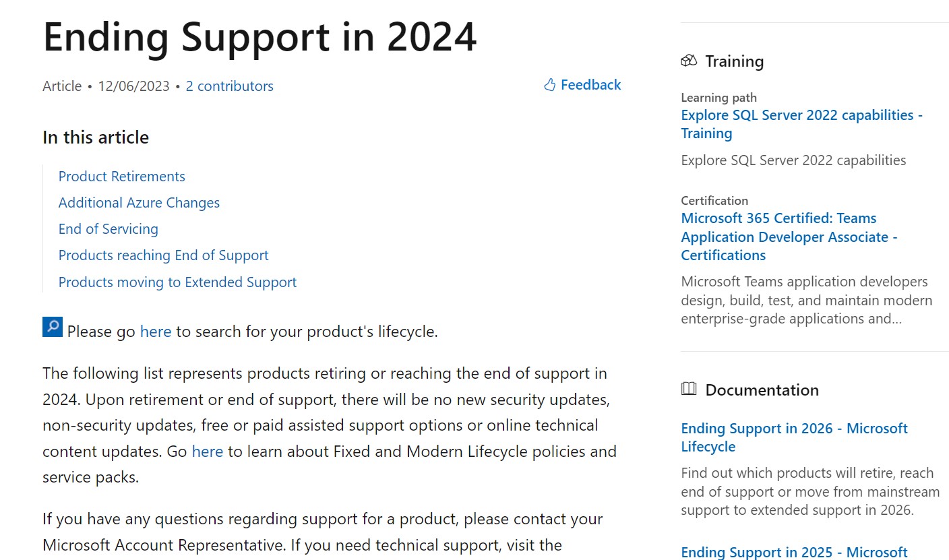Click "here" link to search product lifecycle
The width and height of the screenshot is (949, 560).
(155, 332)
